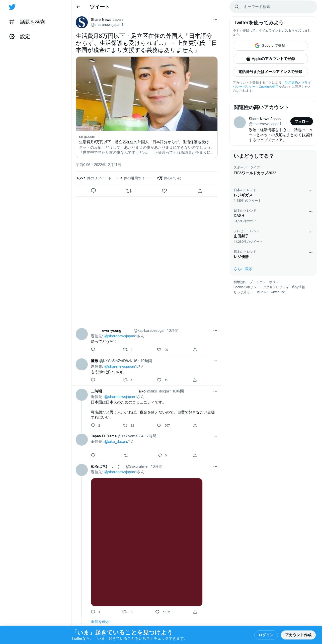Retweet the main Share News Japan tweet

(x=129, y=191)
